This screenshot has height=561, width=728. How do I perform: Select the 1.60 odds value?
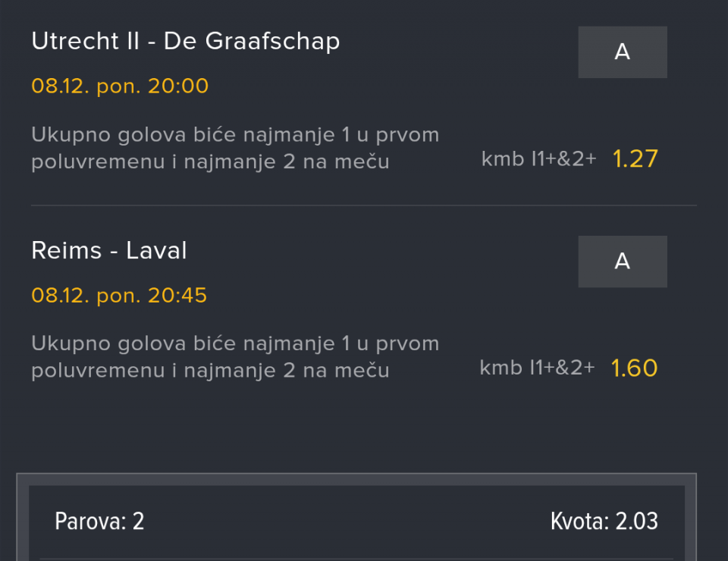point(634,368)
